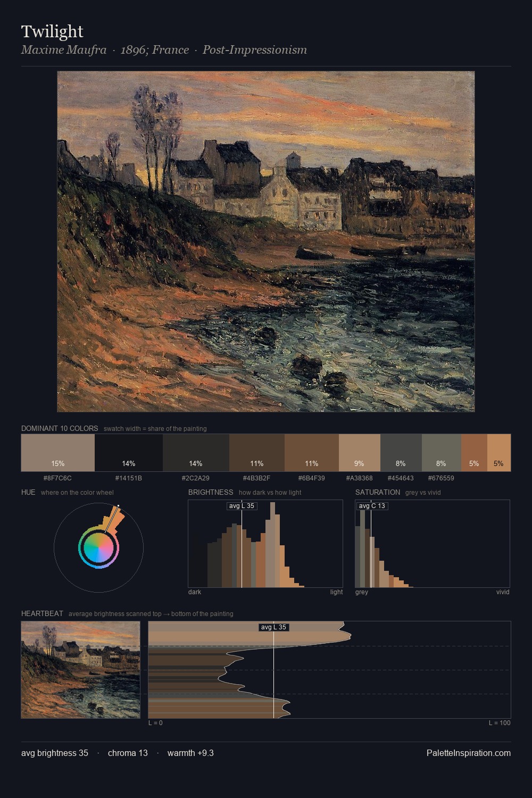Click the 'BRIGHTNESS' section heading
This screenshot has width=532, height=798.
coord(211,492)
